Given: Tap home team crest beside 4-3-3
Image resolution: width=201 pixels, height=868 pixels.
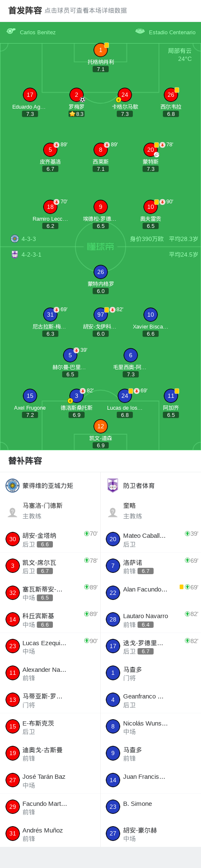Looking at the screenshot, I should click(15, 238).
